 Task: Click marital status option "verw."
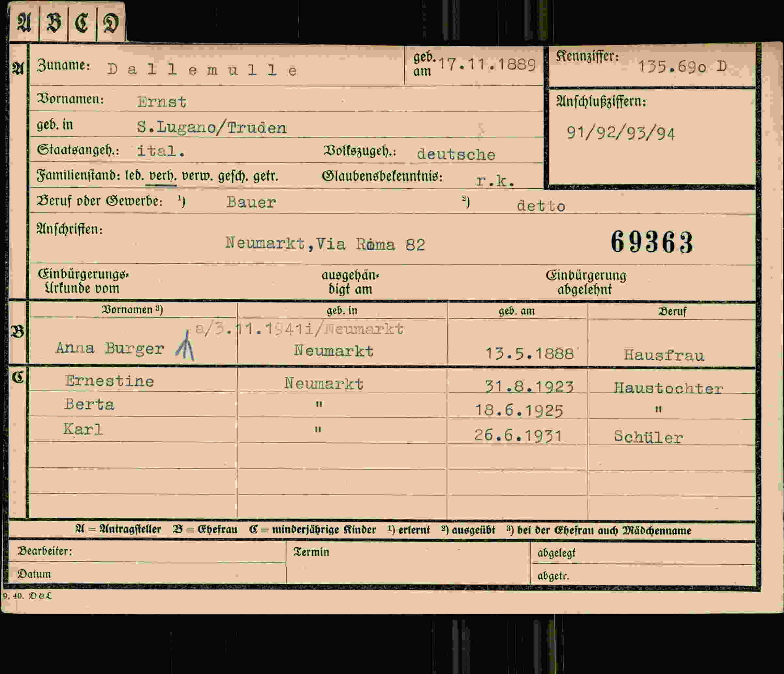click(197, 176)
